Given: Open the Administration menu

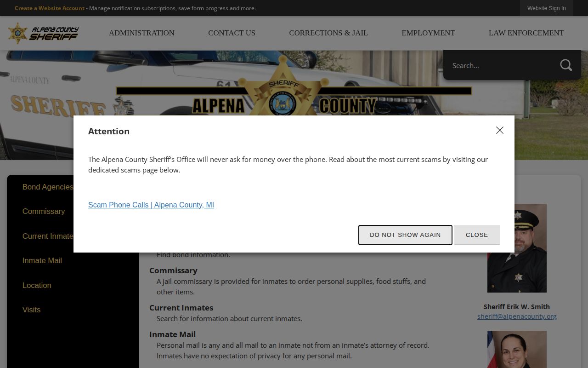Looking at the screenshot, I should point(141,33).
